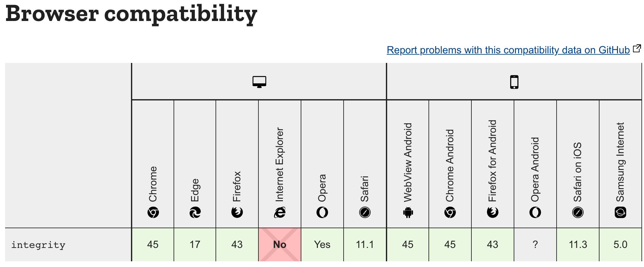Image resolution: width=644 pixels, height=267 pixels.
Task: Click the red No cell for Internet Explorer
Action: (x=279, y=245)
